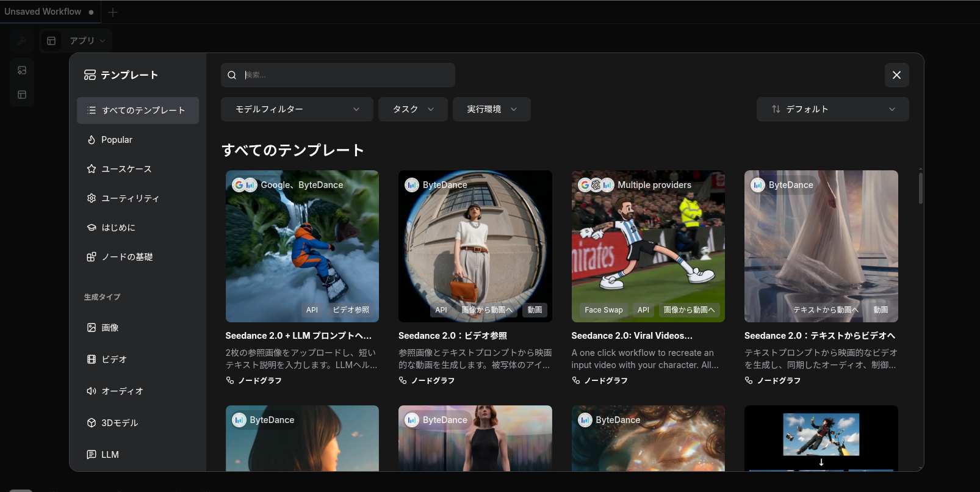
Task: Click API tag on Seedance 2.0 + LLM card
Action: (312, 310)
